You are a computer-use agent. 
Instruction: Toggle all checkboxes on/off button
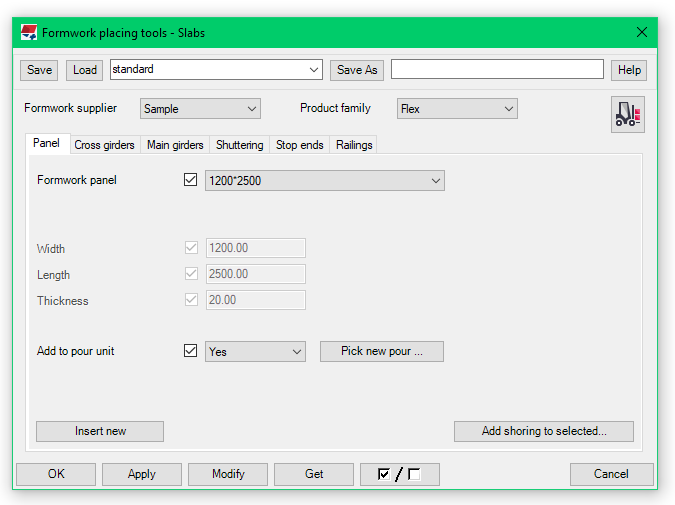[x=399, y=474]
